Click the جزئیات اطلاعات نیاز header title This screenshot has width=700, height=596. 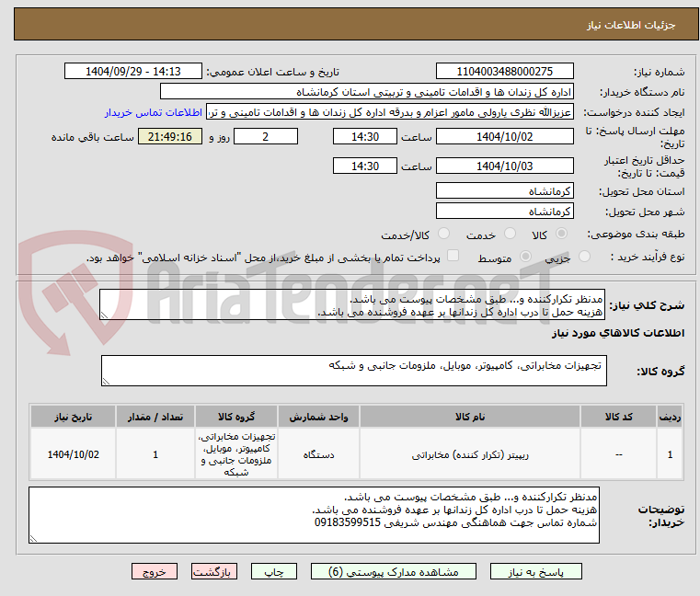click(631, 25)
